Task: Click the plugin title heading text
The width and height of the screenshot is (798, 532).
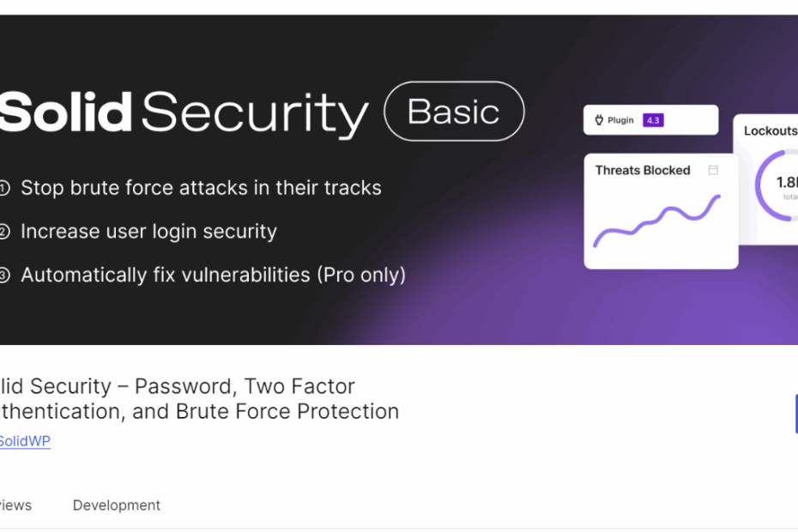Action: click(199, 399)
